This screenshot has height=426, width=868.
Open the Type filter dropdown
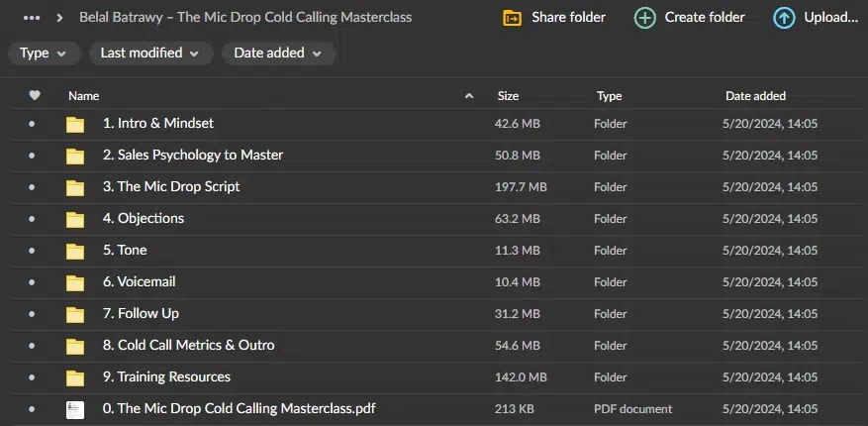click(44, 53)
